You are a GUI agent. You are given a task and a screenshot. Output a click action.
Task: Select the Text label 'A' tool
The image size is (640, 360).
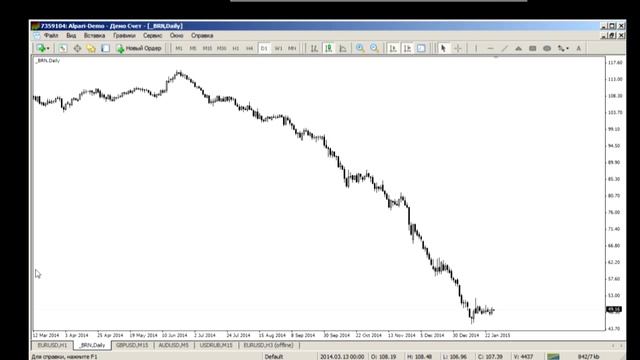tap(578, 48)
